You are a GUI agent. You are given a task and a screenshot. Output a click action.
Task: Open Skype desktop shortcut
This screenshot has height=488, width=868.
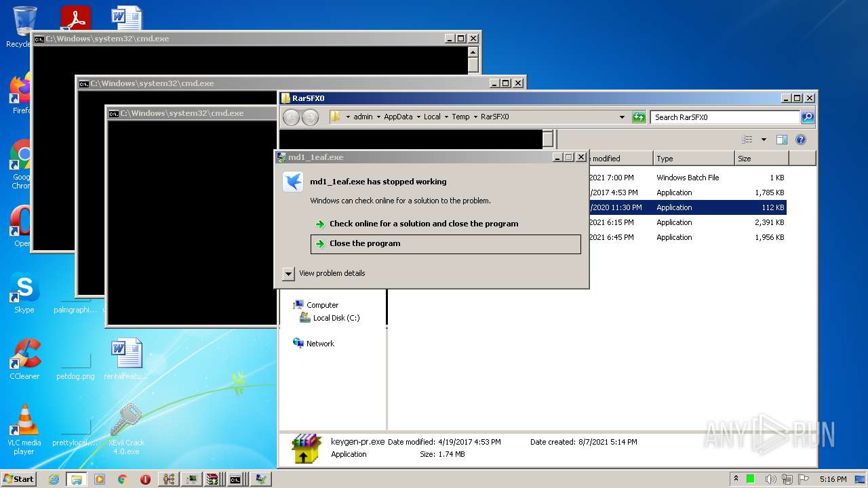coord(24,293)
